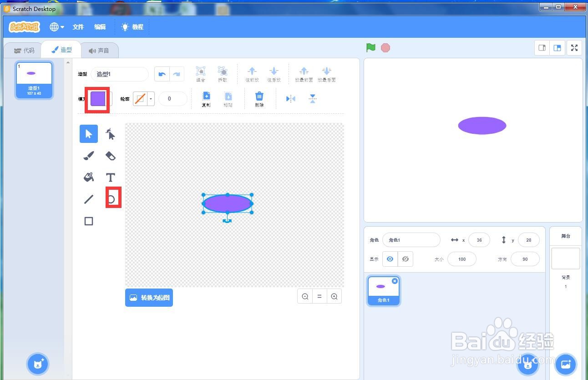Choose the Brush tool

(89, 156)
